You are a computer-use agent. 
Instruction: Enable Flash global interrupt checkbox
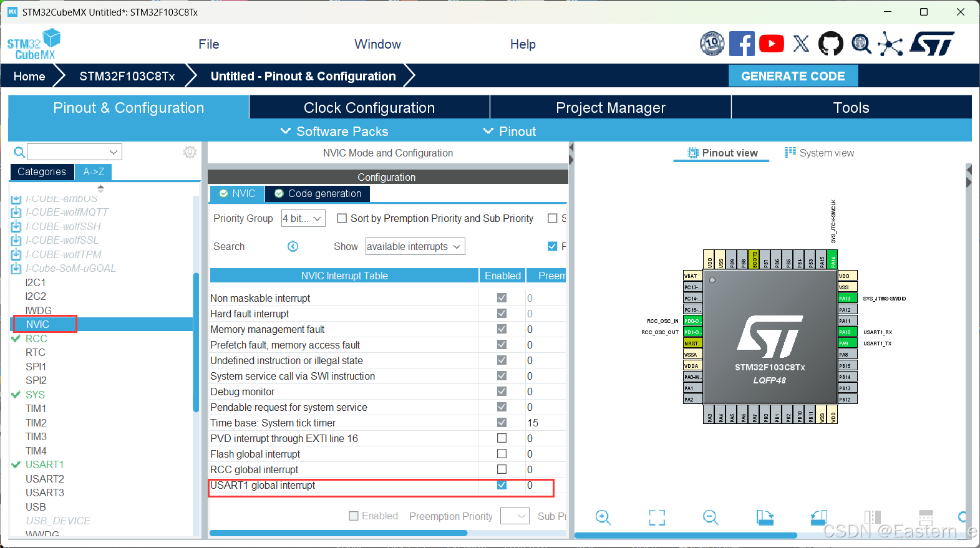(502, 454)
